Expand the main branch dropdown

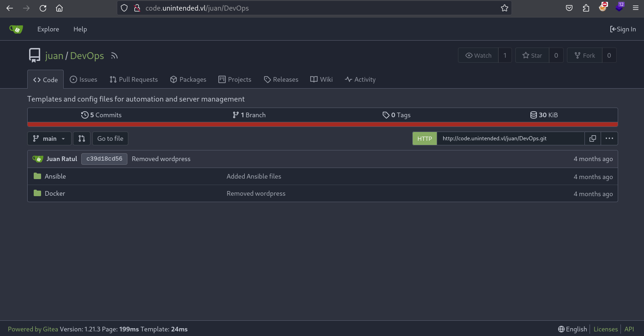pos(49,138)
